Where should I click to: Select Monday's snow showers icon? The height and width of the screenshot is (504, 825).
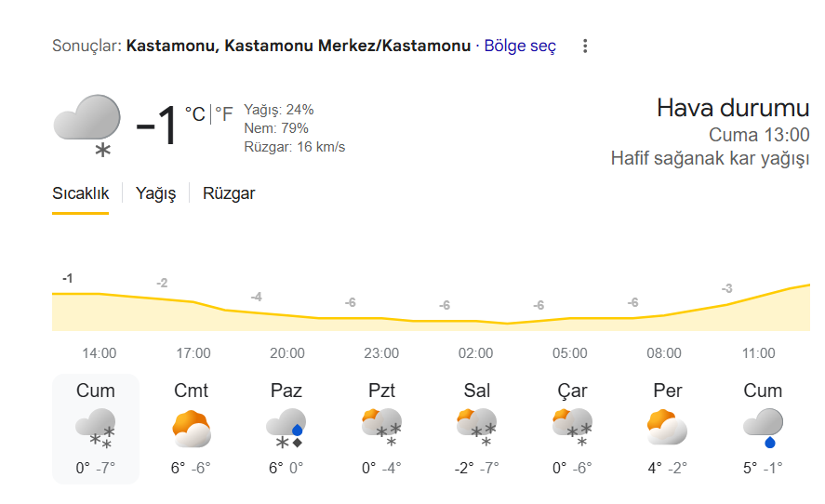pyautogui.click(x=381, y=429)
